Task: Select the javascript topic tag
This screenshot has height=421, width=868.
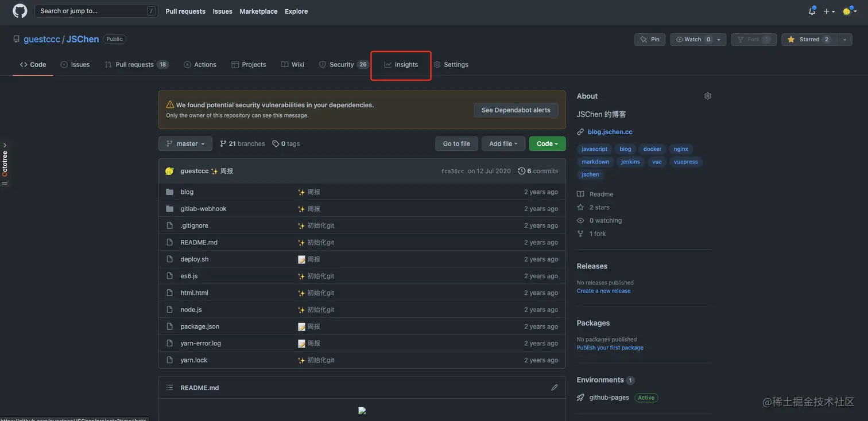Action: (594, 149)
